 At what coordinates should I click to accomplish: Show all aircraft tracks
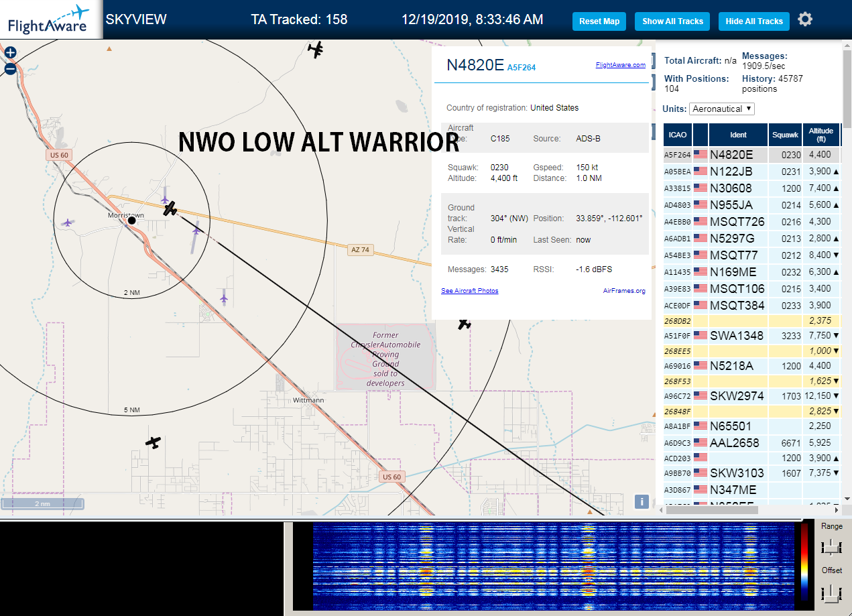coord(672,21)
